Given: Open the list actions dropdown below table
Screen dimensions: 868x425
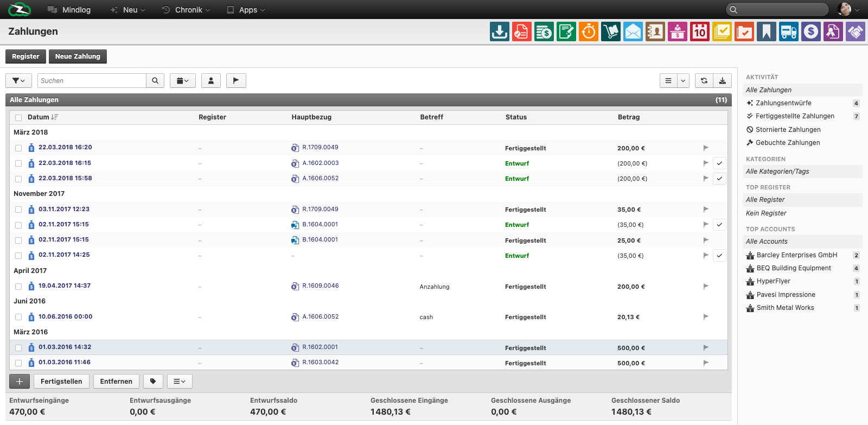Looking at the screenshot, I should pyautogui.click(x=180, y=381).
